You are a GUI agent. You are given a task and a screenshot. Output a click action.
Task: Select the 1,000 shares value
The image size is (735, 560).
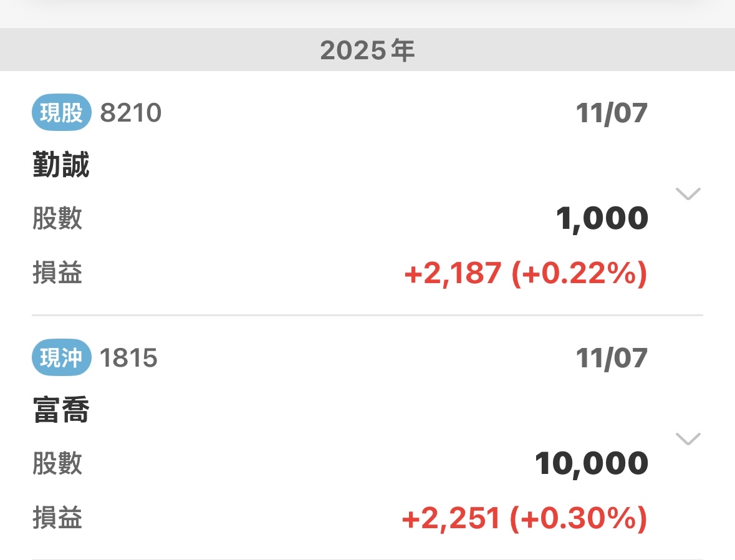tap(602, 219)
